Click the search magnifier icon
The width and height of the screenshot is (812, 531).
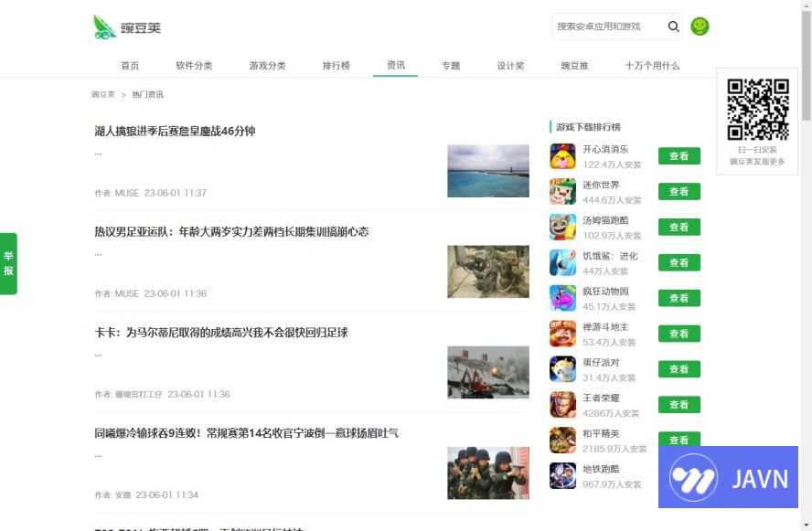(x=673, y=27)
